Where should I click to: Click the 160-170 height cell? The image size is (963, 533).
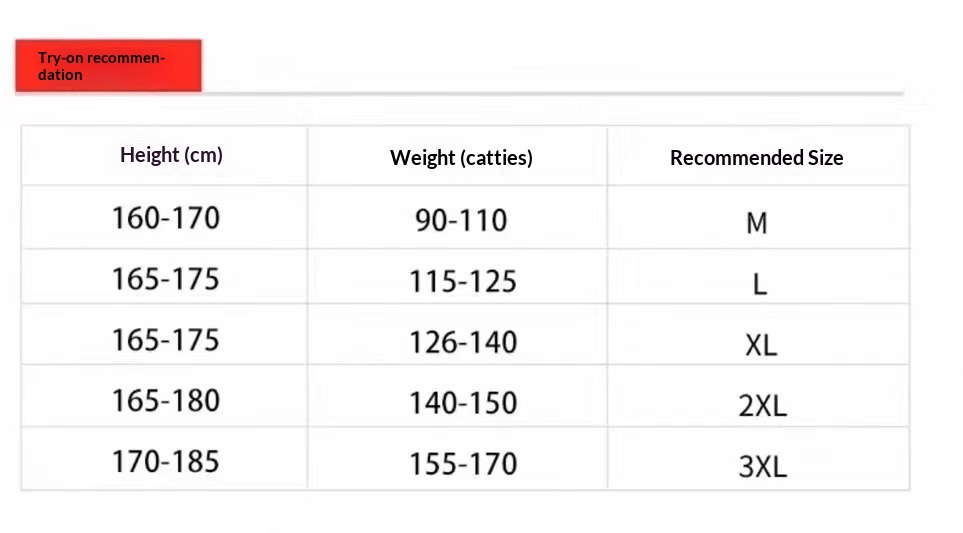point(166,218)
